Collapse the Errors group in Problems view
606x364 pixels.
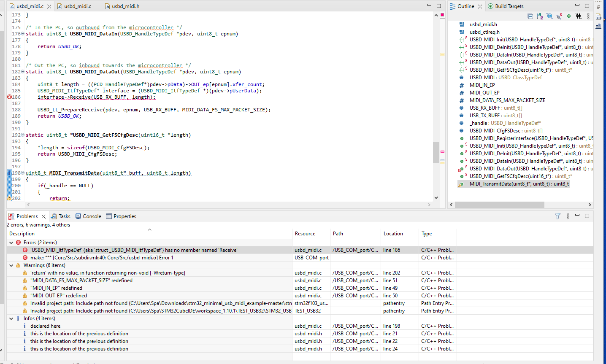[x=11, y=242]
